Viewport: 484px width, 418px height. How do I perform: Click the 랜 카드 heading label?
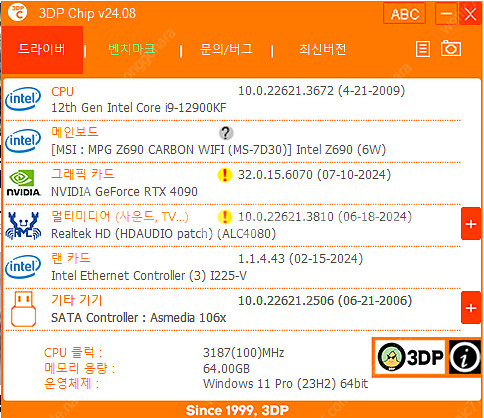coord(71,258)
